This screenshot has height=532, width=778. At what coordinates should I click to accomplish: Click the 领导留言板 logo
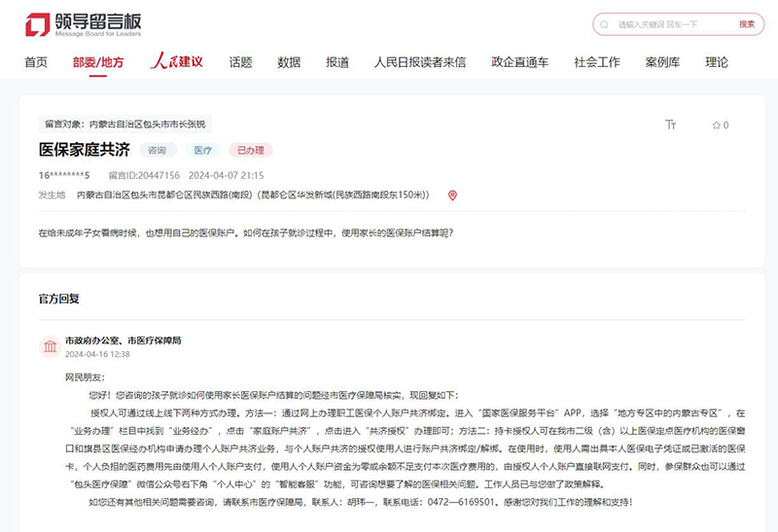(x=84, y=25)
